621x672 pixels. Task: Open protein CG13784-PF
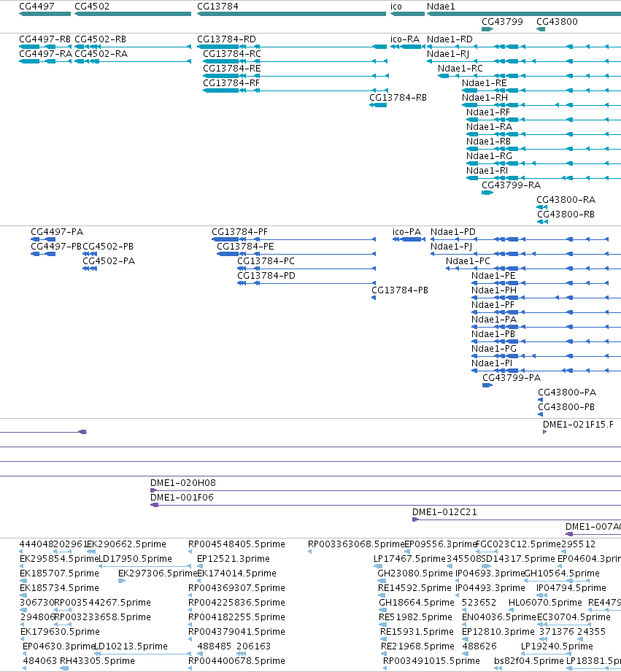tap(239, 232)
